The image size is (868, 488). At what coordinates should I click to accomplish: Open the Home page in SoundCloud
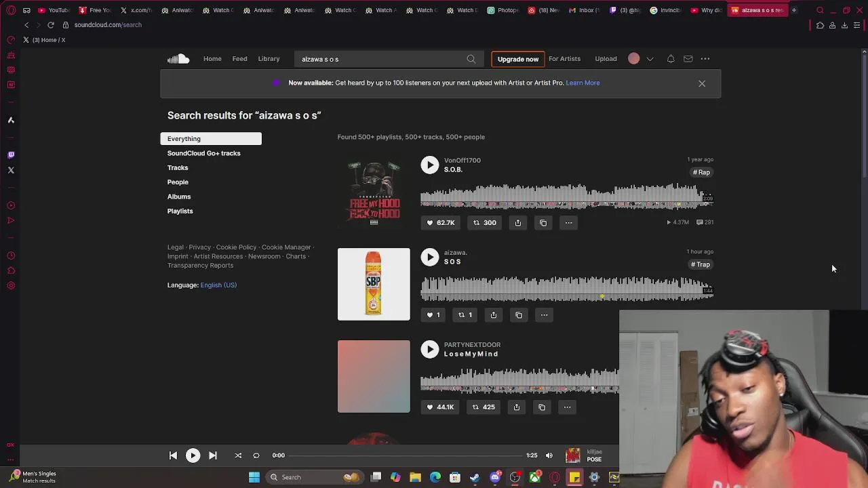(x=212, y=59)
